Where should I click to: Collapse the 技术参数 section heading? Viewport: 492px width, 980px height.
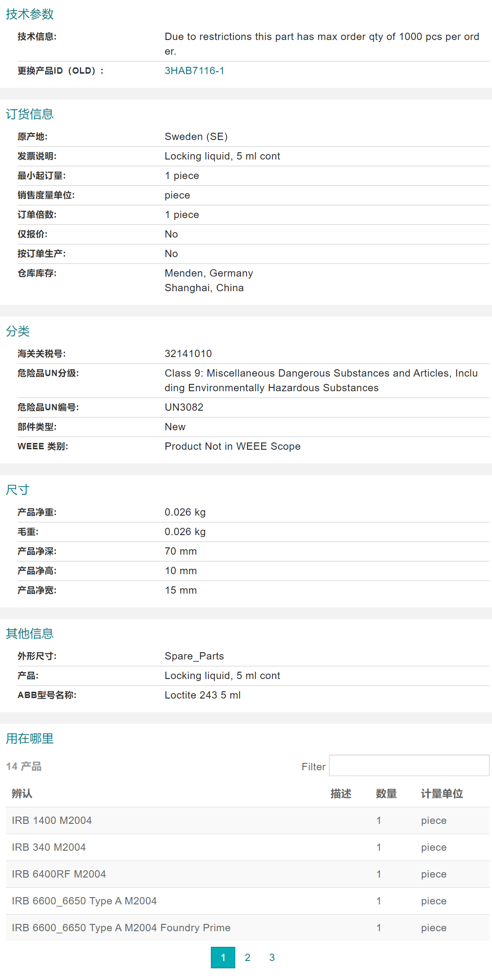[x=30, y=14]
